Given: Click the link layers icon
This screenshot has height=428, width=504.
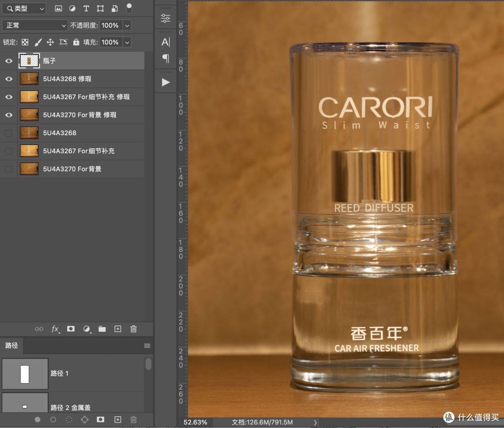Looking at the screenshot, I should pos(39,329).
